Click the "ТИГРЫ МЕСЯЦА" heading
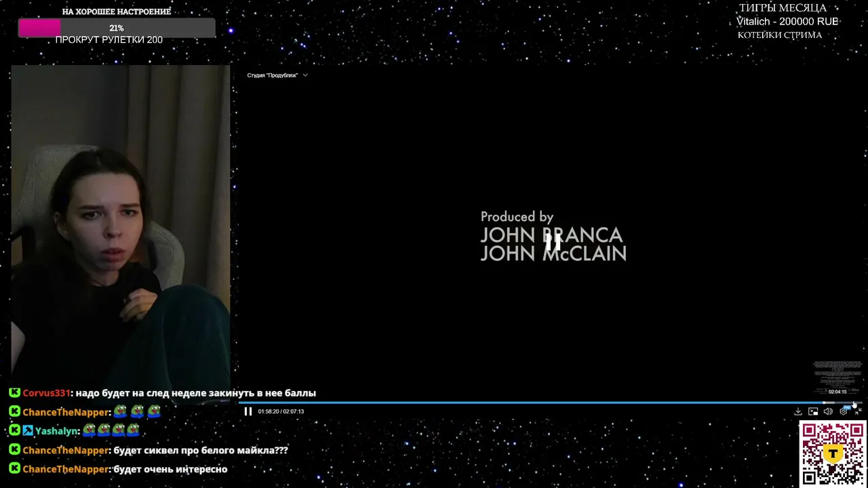Screen dimensions: 868x488 coord(783,8)
